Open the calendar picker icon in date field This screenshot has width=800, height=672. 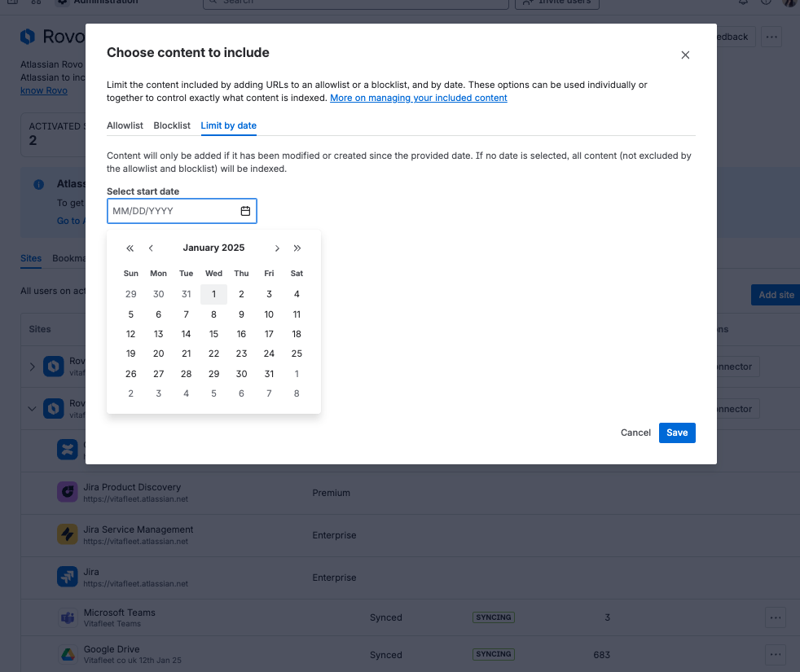click(245, 211)
